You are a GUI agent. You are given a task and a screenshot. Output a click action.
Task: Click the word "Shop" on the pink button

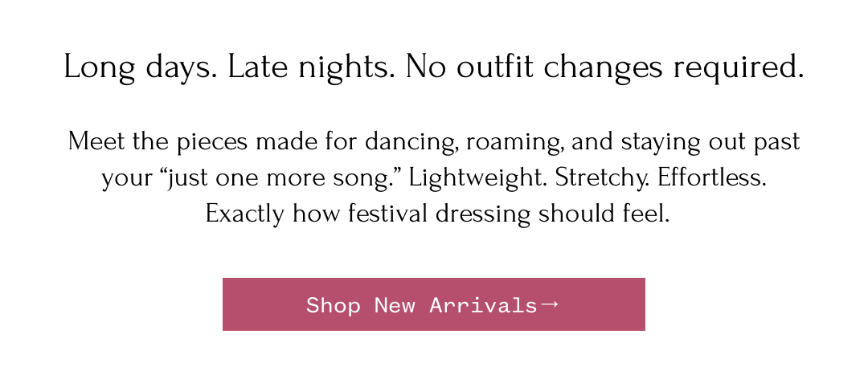pos(333,305)
